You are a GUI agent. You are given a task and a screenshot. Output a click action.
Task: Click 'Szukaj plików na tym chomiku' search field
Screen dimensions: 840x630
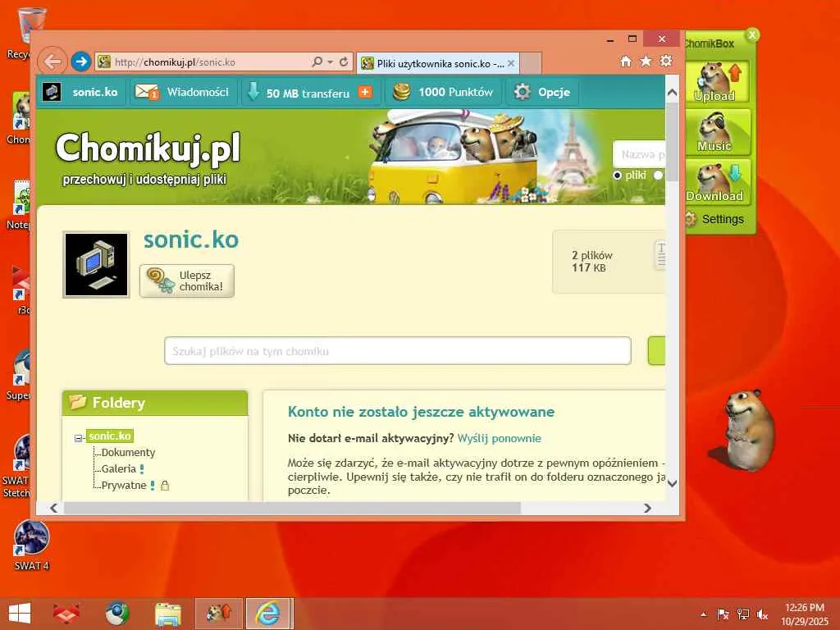coord(398,351)
